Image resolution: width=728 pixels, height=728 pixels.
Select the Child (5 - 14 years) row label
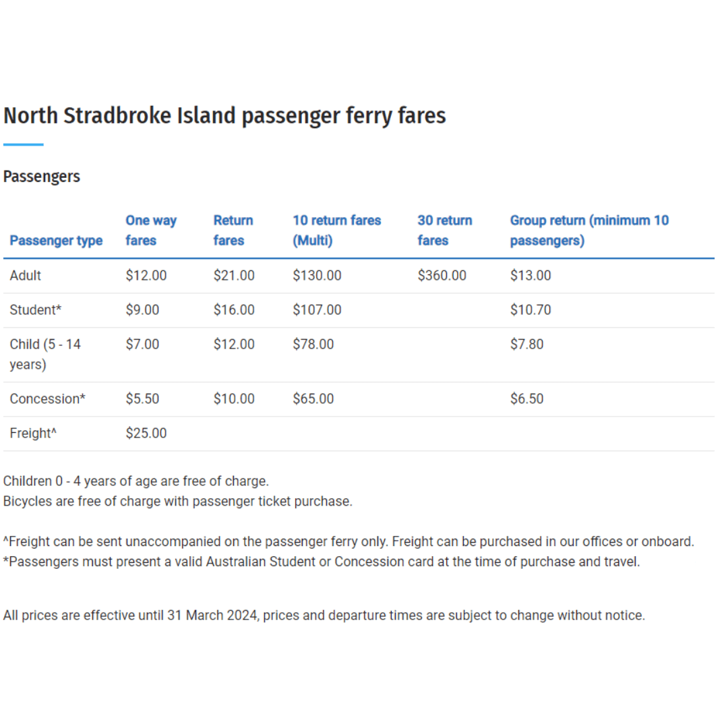[45, 355]
